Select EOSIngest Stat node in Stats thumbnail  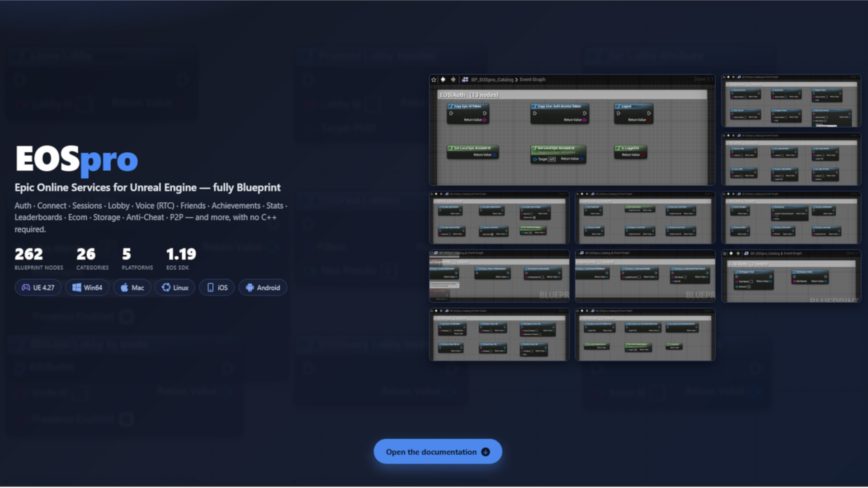[754, 280]
